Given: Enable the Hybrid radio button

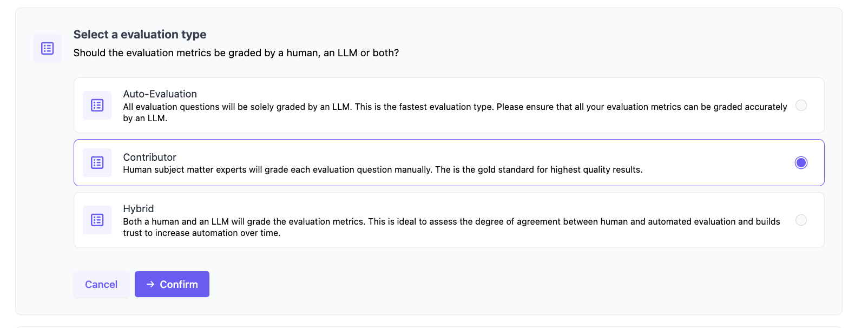Looking at the screenshot, I should [801, 220].
